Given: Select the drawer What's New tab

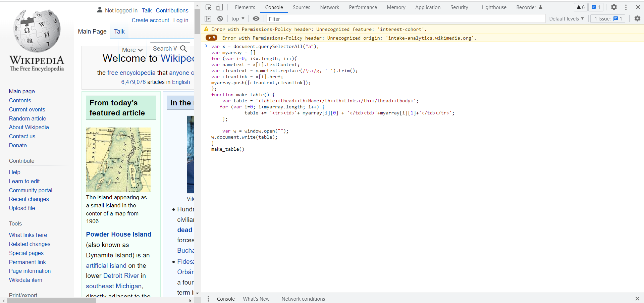Looking at the screenshot, I should coord(256,299).
